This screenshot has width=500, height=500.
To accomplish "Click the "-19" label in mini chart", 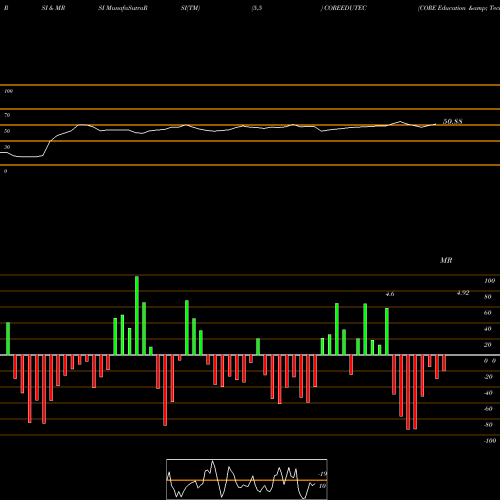I will [x=322, y=474].
